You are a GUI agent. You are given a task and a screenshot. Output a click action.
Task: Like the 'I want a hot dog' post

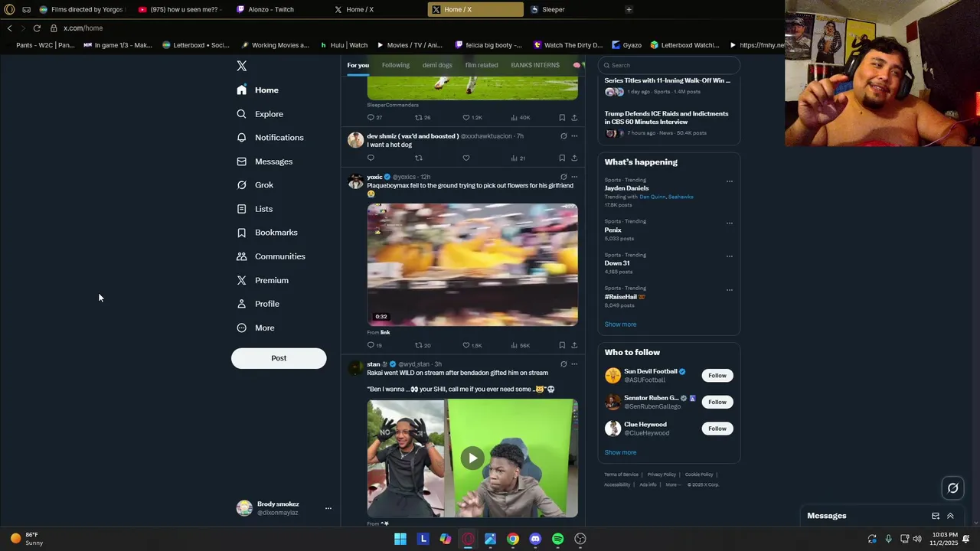click(465, 158)
